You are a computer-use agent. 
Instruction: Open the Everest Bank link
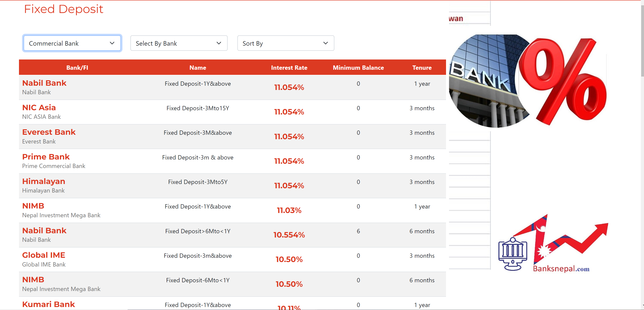point(49,132)
